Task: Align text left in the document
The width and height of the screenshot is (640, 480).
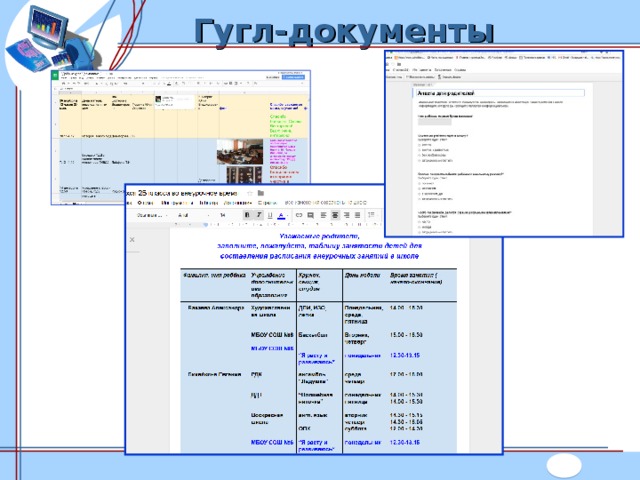Action: click(323, 215)
